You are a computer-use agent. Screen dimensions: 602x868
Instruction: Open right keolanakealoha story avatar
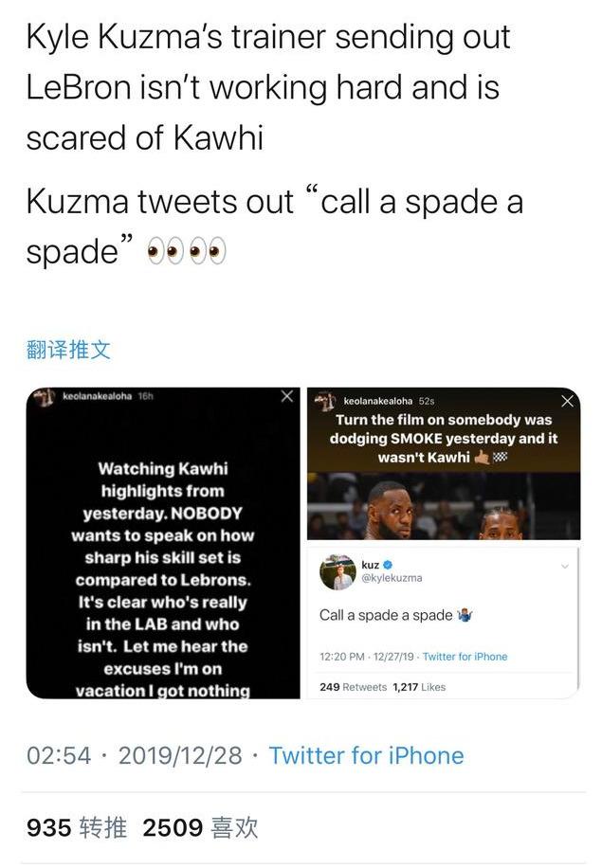325,400
